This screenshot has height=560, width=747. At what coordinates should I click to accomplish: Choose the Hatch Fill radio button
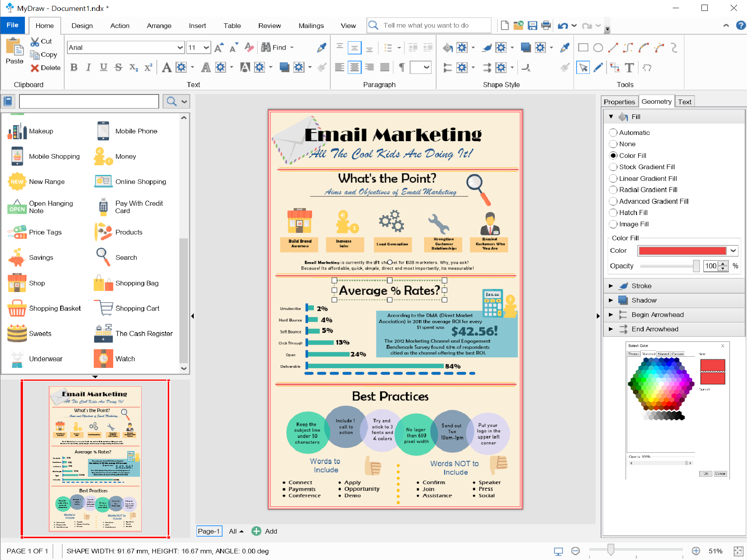click(x=613, y=213)
